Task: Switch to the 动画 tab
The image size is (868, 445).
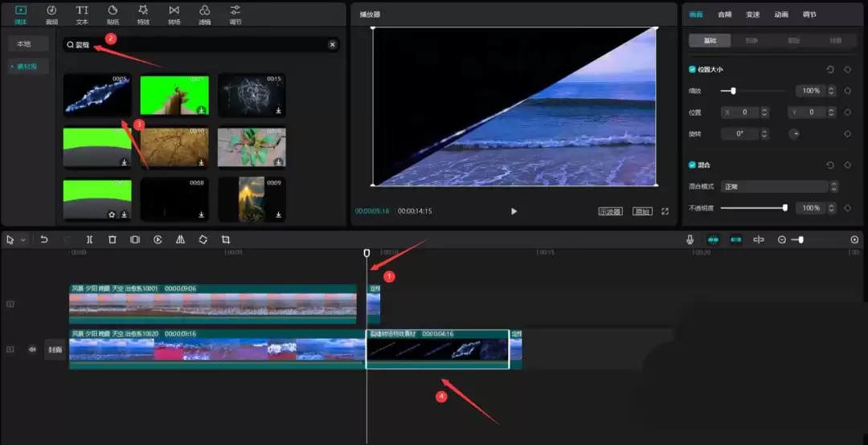Action: point(780,14)
